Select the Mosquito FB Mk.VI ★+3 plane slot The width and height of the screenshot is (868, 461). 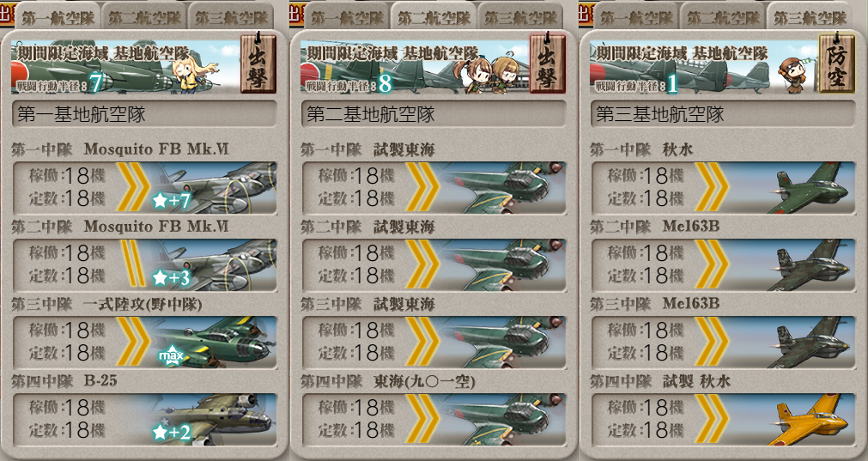[144, 265]
